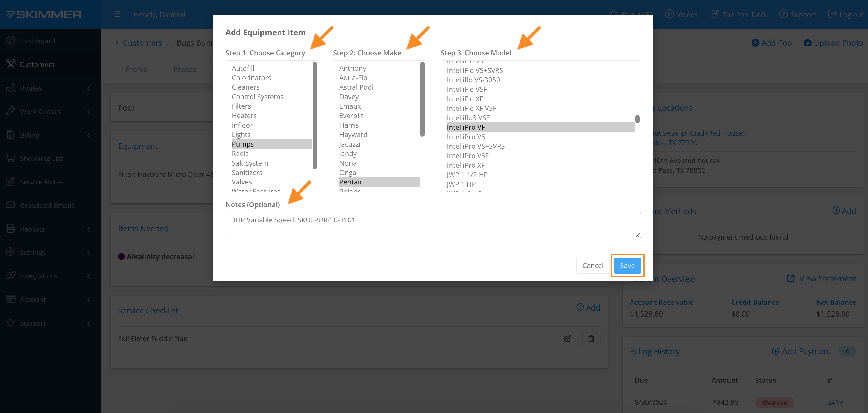Expand the Account submenu chevron

[89, 300]
